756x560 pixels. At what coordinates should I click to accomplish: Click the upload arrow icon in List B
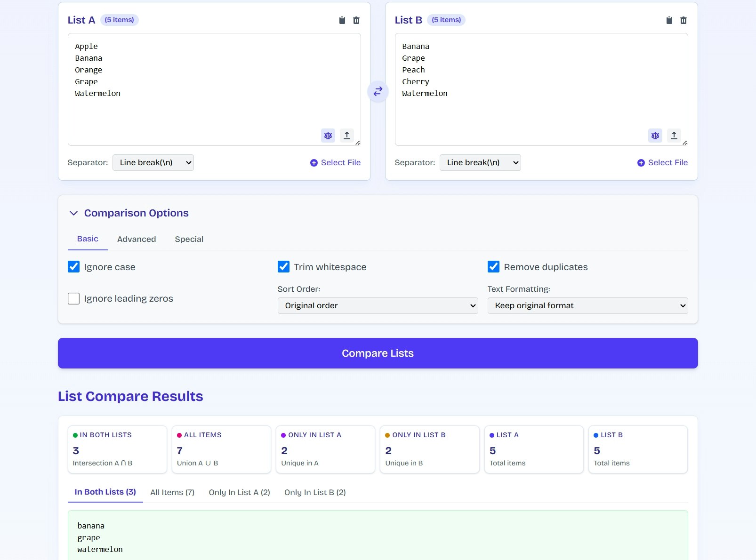pyautogui.click(x=674, y=136)
